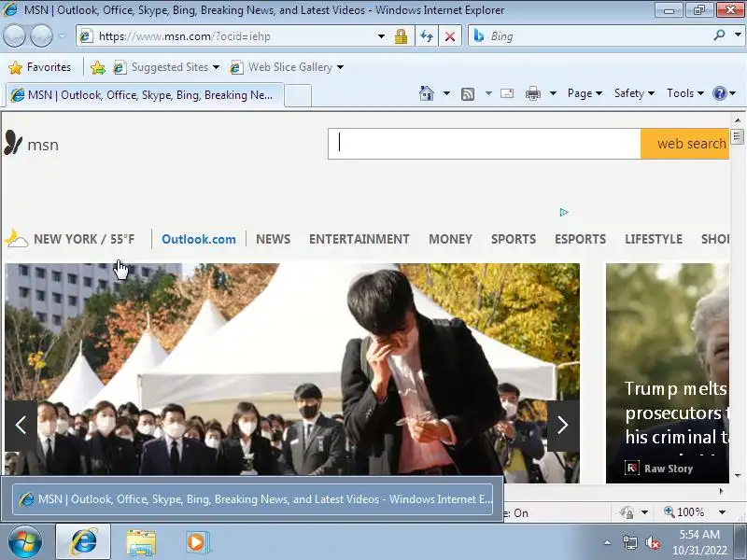Select the MSN browser tab
747x560 pixels.
click(145, 95)
